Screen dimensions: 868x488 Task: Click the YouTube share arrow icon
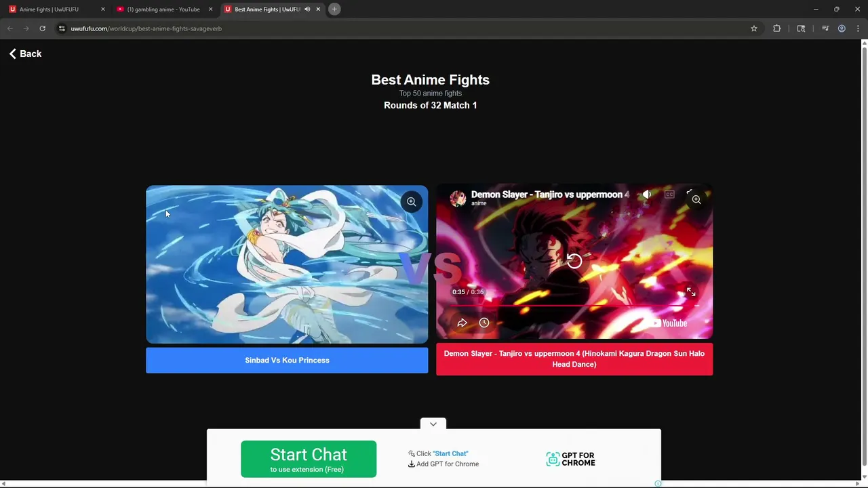click(462, 323)
